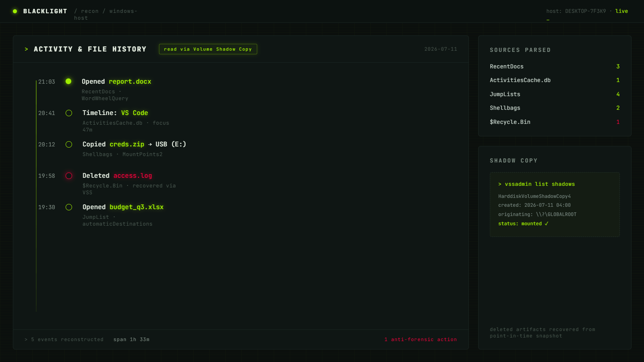This screenshot has width=644, height=362.
Task: Open the access.log deleted file link
Action: (x=133, y=176)
